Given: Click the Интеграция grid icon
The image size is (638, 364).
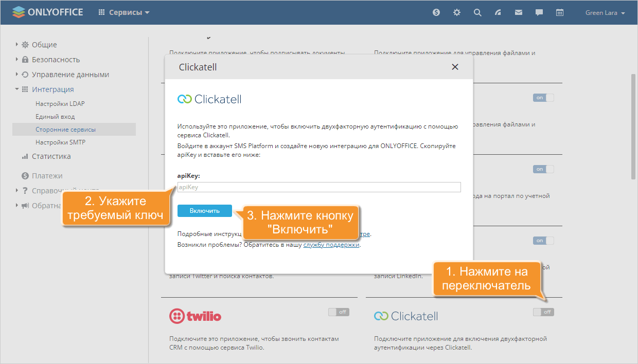Looking at the screenshot, I should [x=25, y=89].
